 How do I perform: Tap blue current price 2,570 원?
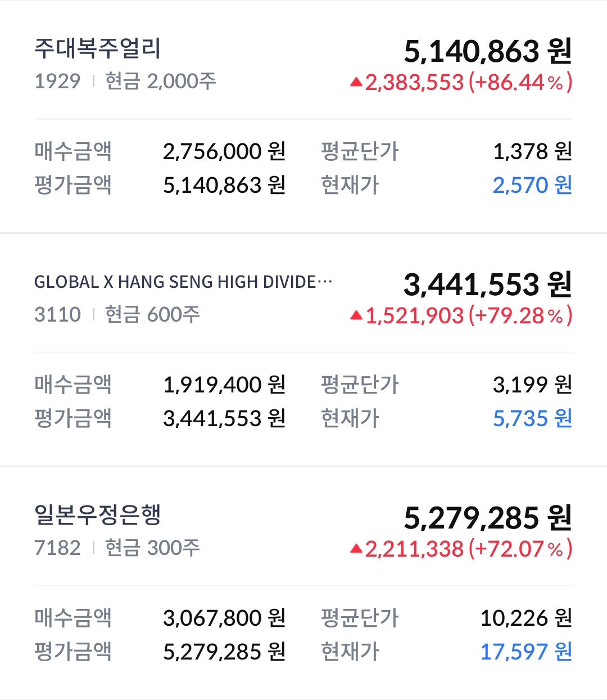pos(532,185)
